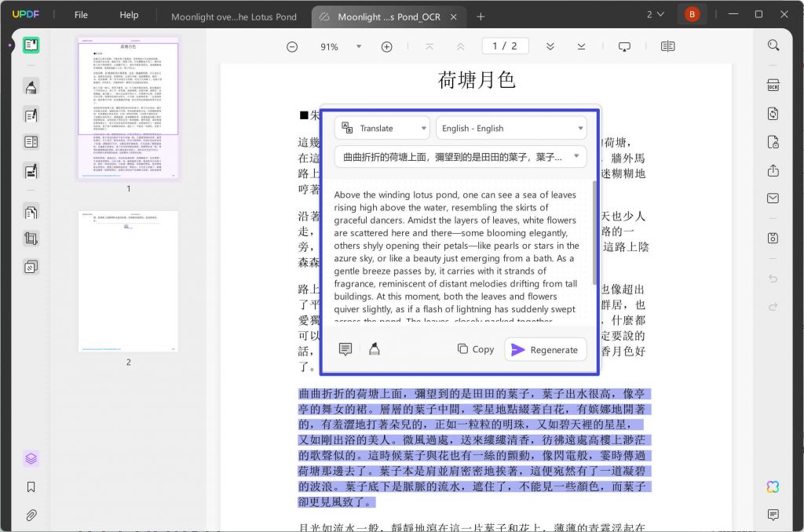Toggle presentation slideshow mode
This screenshot has height=532, width=804.
623,46
